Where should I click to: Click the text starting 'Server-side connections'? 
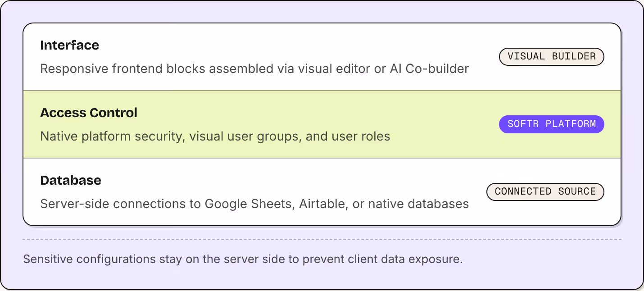[x=254, y=204]
